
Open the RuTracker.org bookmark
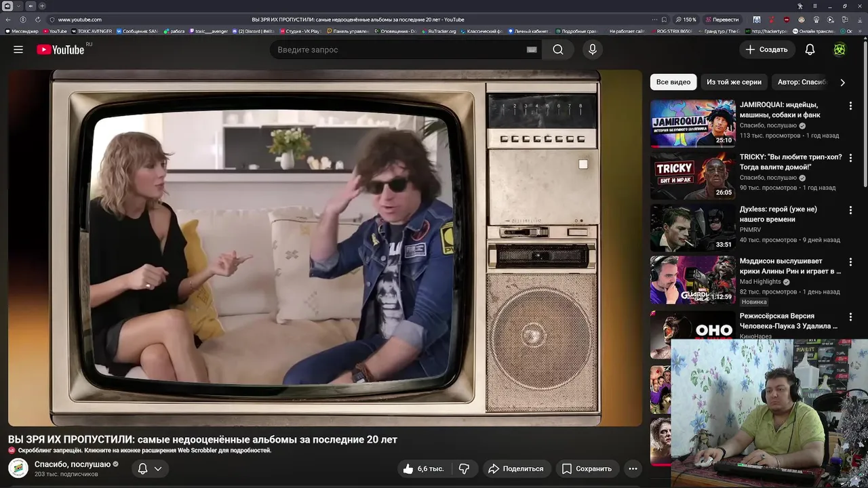(439, 31)
